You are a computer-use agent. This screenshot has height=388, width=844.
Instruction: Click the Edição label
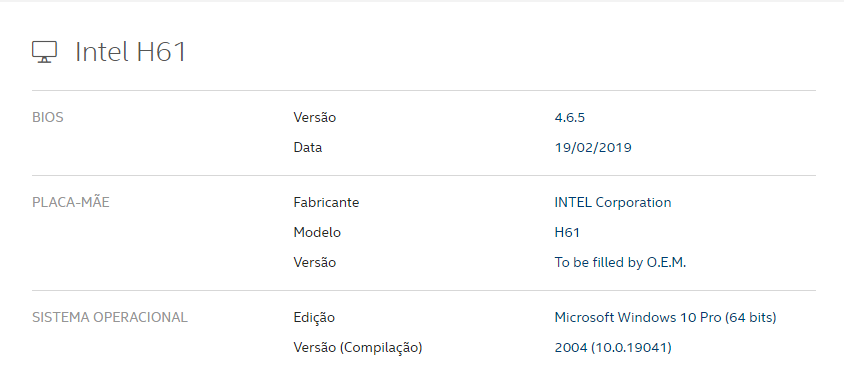pos(314,318)
